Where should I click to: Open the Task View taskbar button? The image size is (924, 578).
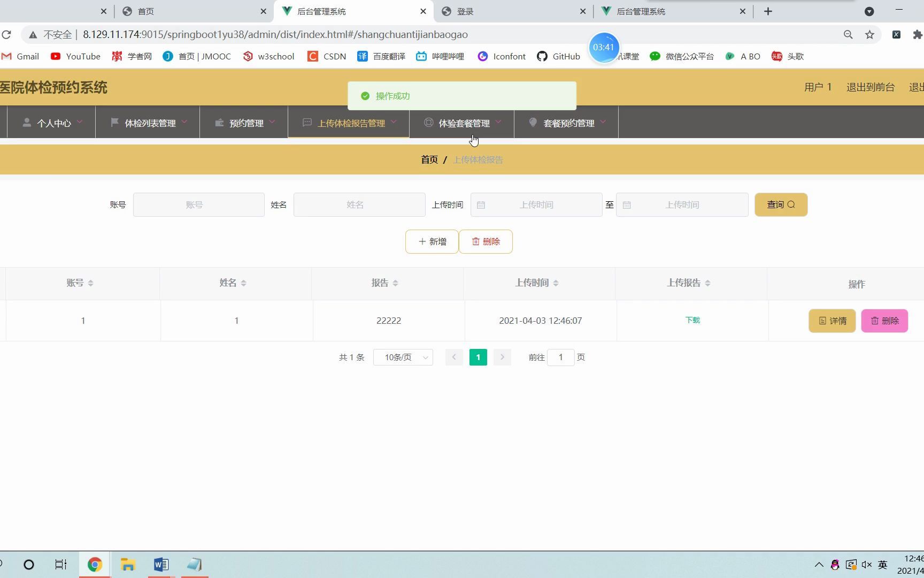click(x=61, y=565)
